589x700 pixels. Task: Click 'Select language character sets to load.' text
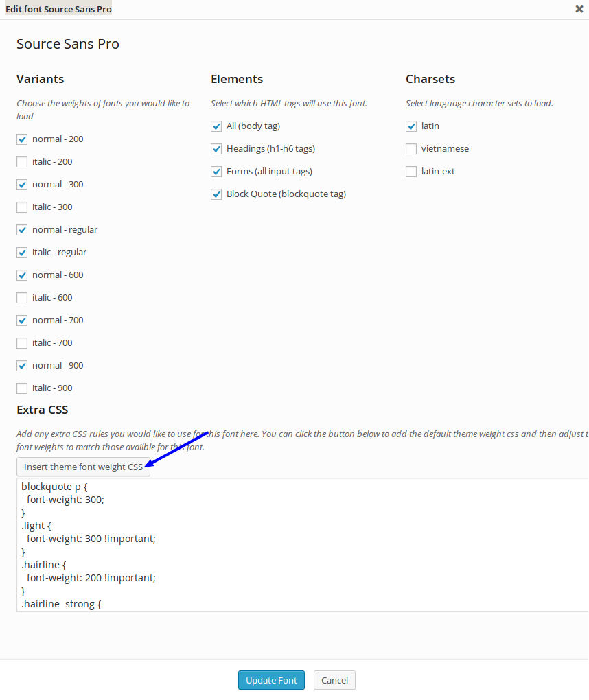[479, 103]
